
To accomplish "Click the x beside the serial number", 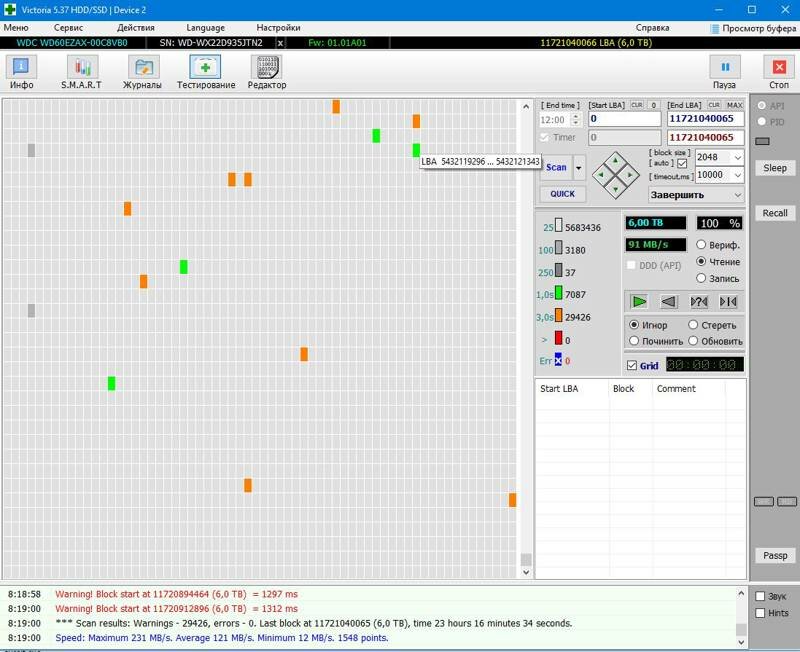I will pos(280,43).
